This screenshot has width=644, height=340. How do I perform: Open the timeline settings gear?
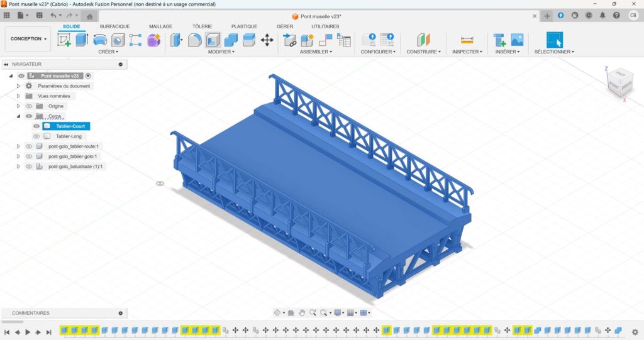(635, 332)
